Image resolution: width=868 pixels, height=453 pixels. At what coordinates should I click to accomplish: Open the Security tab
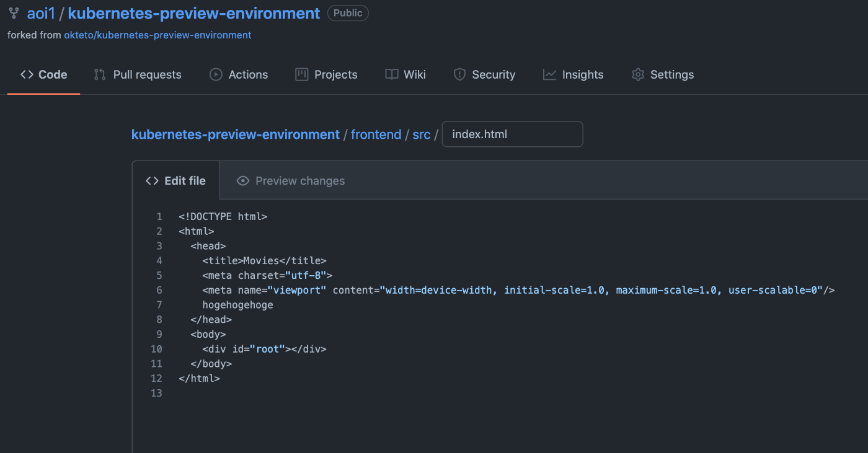(x=484, y=74)
